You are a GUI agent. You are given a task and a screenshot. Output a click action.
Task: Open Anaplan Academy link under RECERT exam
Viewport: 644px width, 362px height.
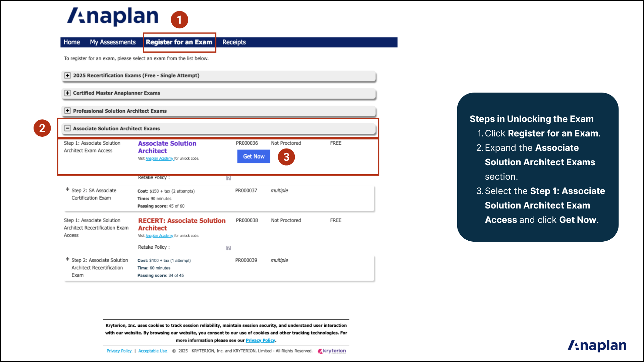click(x=159, y=236)
